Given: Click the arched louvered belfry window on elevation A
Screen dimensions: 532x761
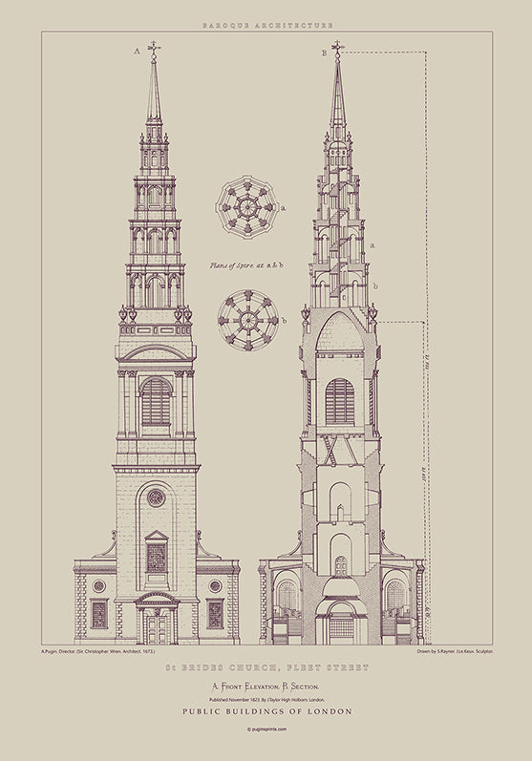Looking at the screenshot, I should pos(156,401).
